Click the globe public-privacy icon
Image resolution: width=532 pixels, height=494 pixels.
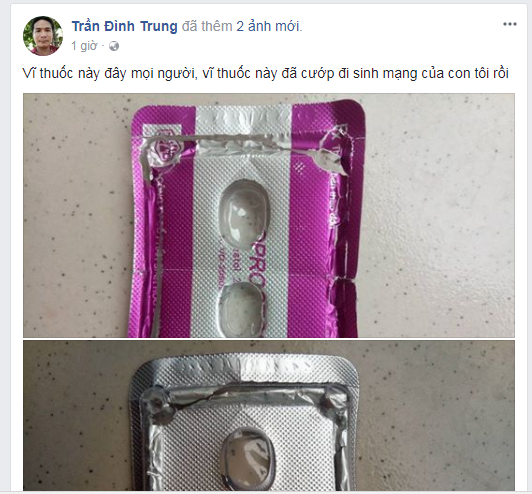114,46
